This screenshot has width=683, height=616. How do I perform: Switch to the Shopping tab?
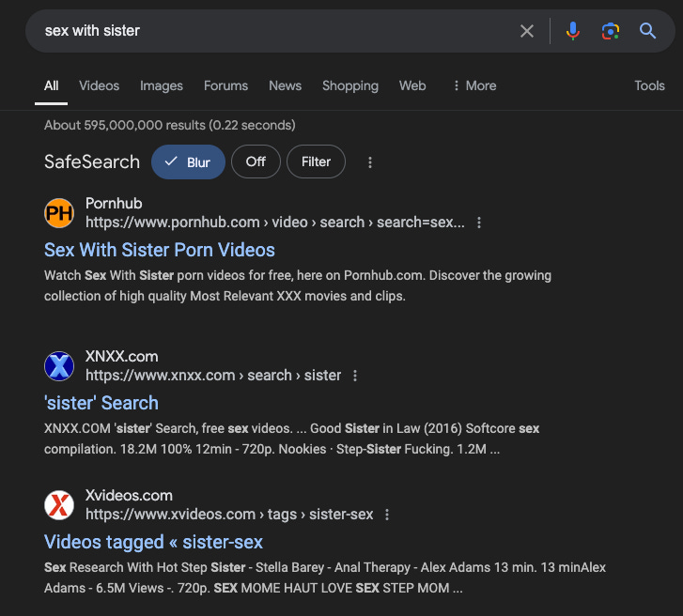(350, 85)
